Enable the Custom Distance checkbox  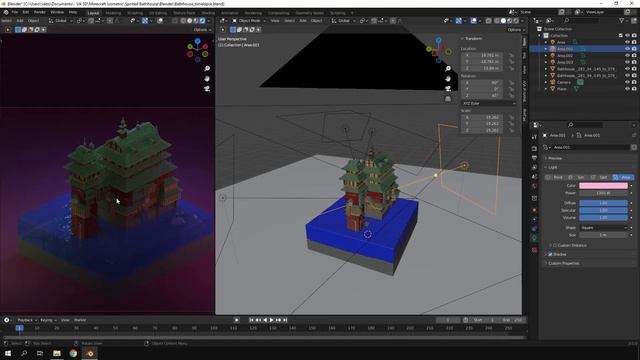(555, 245)
